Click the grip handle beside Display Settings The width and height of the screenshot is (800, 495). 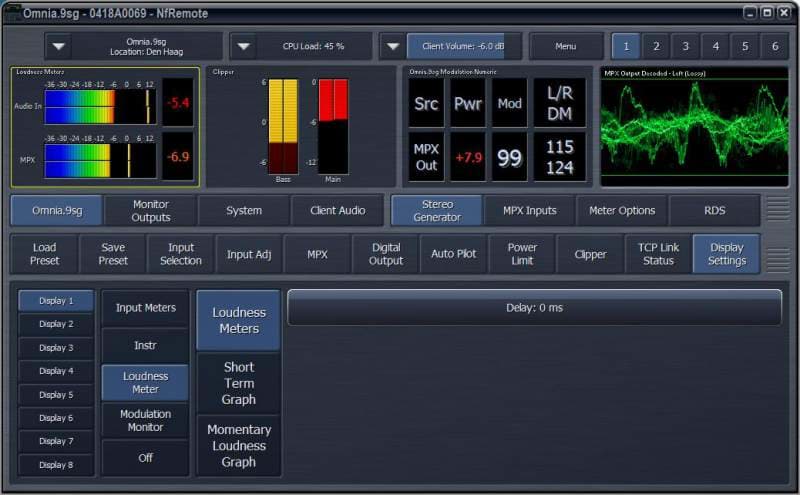pyautogui.click(x=778, y=259)
